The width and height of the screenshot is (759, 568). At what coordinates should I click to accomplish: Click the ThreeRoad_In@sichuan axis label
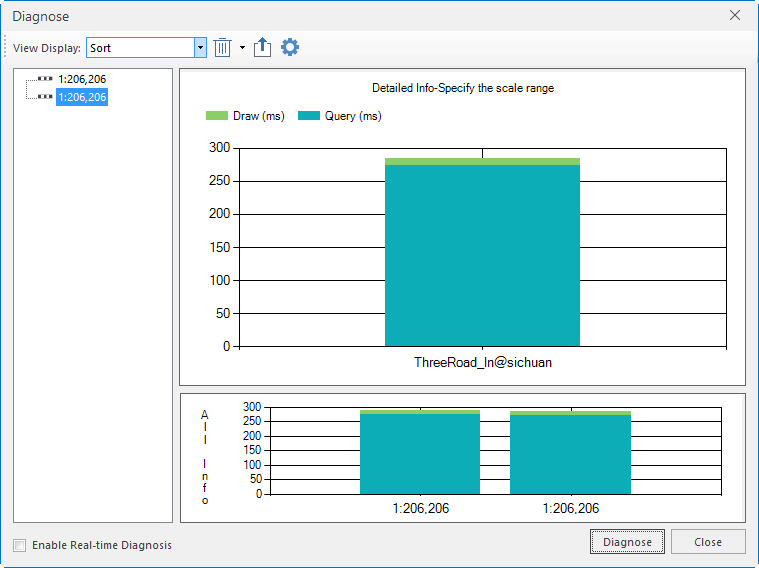tap(483, 363)
